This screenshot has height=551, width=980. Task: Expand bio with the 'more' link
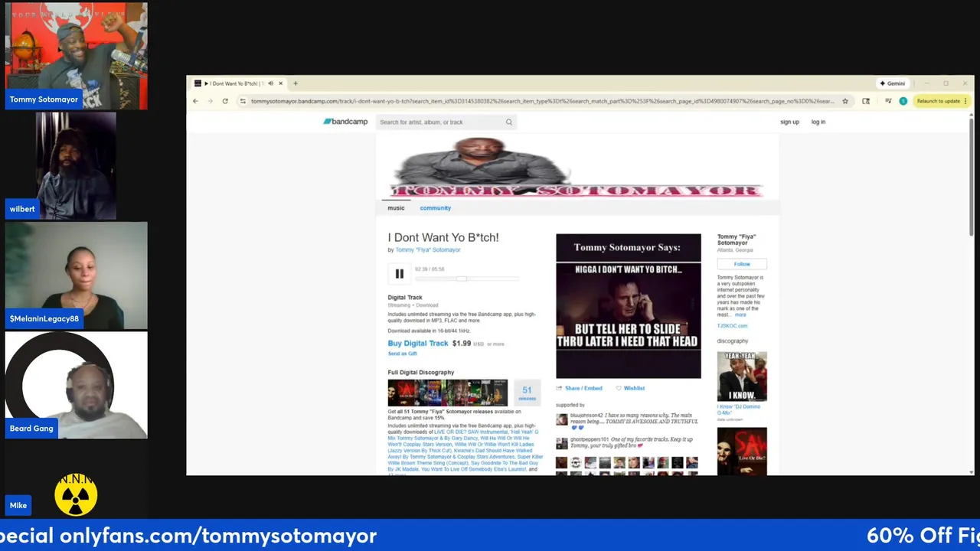point(740,315)
